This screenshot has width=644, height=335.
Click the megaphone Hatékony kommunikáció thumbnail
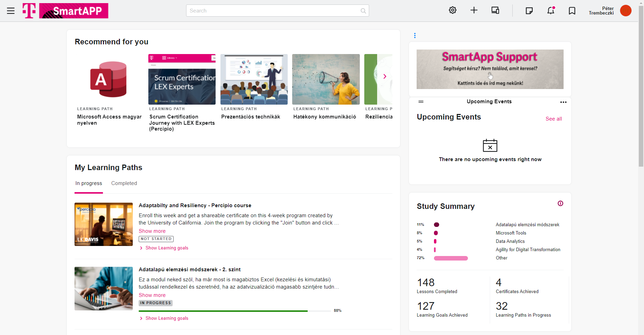tap(326, 79)
